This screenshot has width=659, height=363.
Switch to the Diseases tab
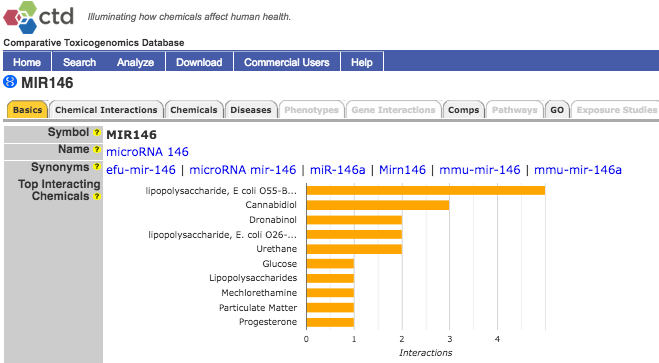point(251,110)
